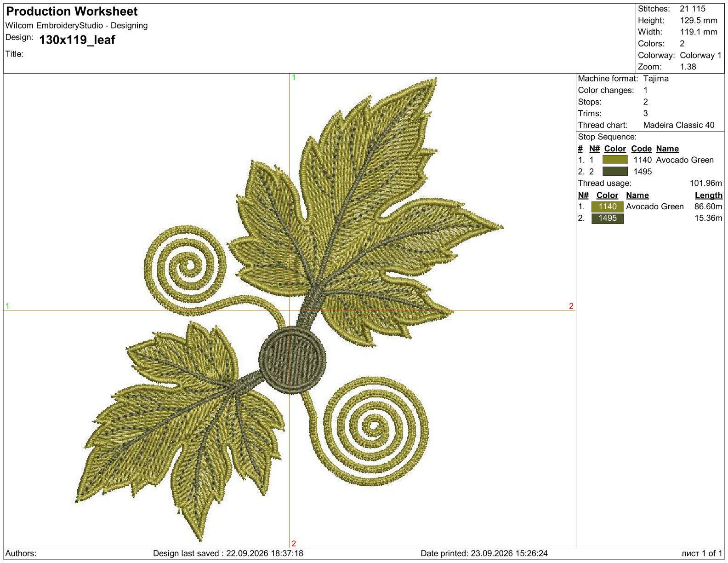Select the 1495 color block in Thread usage
The width and height of the screenshot is (728, 563).
[x=607, y=218]
